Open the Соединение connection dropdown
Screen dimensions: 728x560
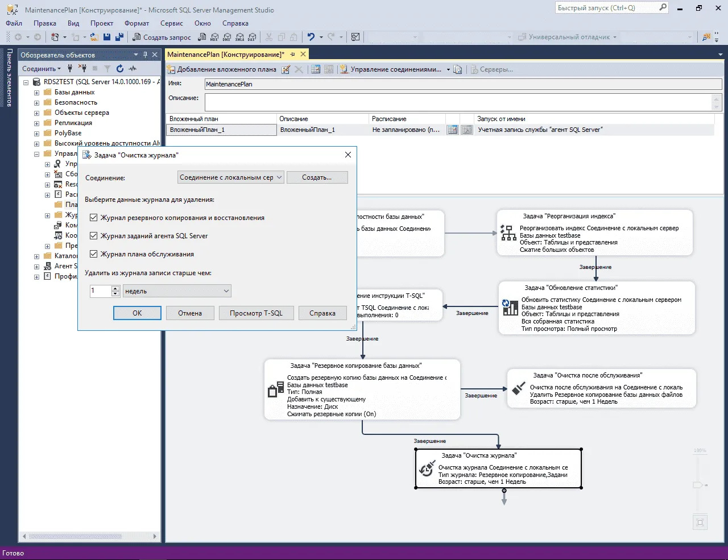click(230, 177)
